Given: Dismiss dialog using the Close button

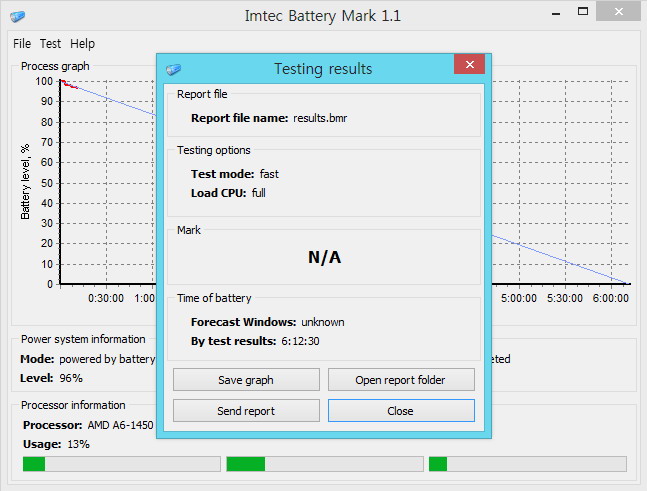Looking at the screenshot, I should [x=401, y=411].
